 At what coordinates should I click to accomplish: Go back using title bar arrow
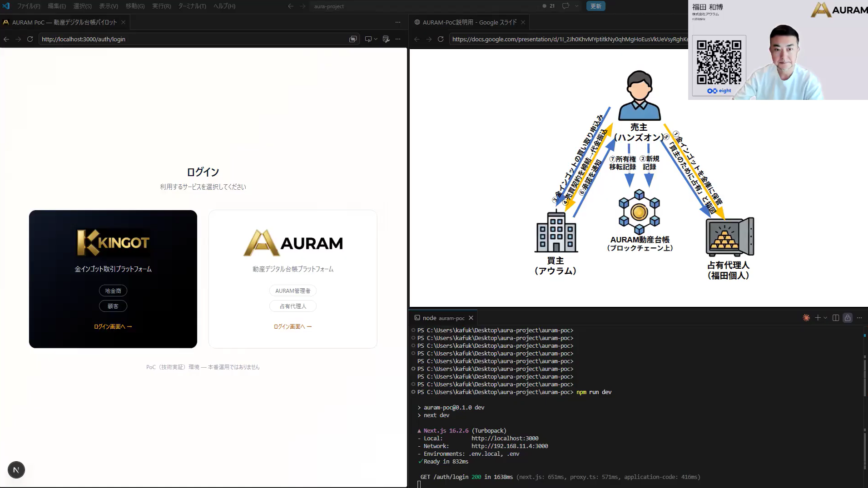tap(291, 6)
